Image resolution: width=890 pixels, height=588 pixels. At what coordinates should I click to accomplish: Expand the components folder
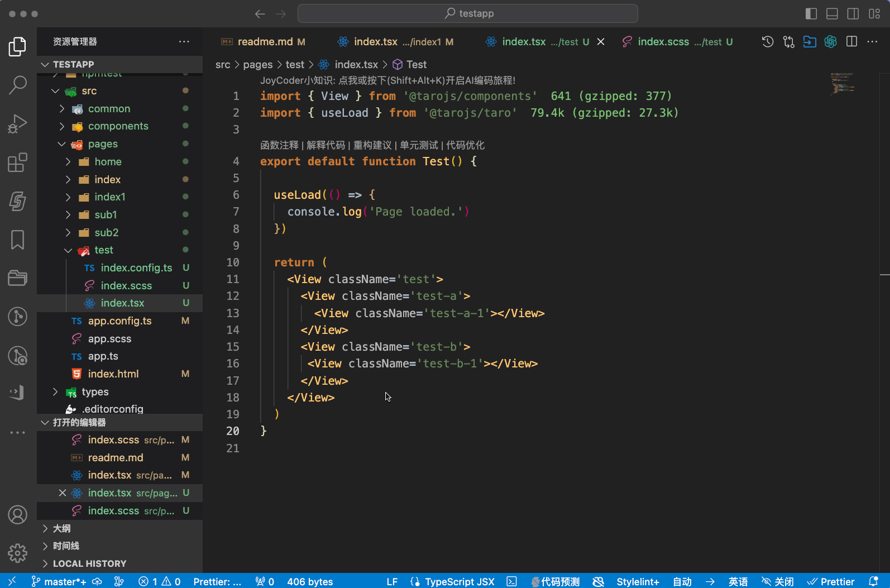119,126
